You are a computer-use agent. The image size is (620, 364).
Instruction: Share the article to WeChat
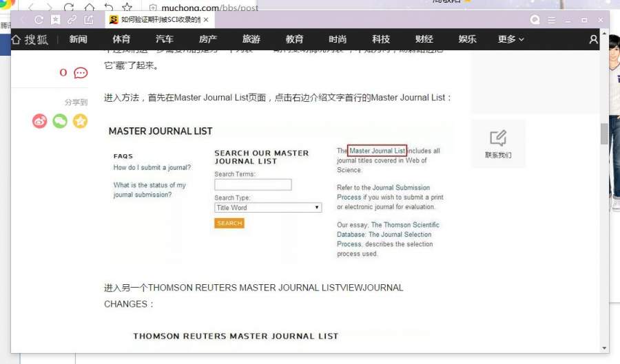(61, 121)
